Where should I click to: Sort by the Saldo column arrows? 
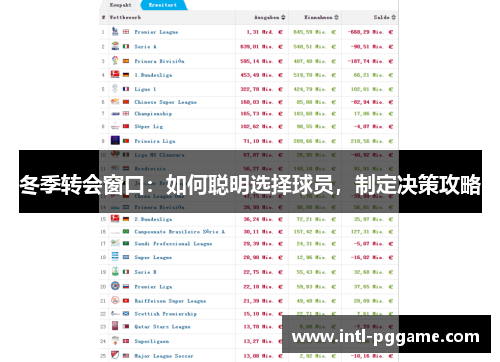[393, 17]
